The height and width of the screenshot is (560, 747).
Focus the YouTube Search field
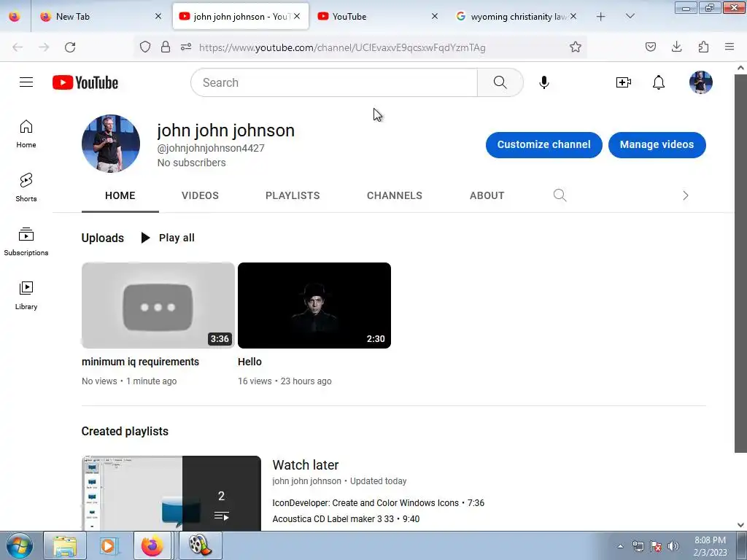pyautogui.click(x=334, y=82)
